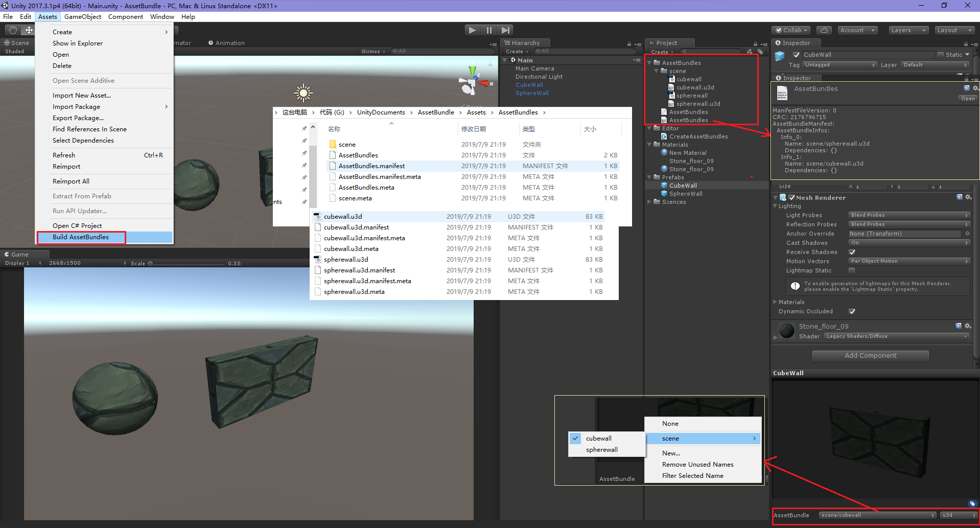Image resolution: width=980 pixels, height=528 pixels.
Task: Click the Add Component button
Action: click(x=870, y=356)
